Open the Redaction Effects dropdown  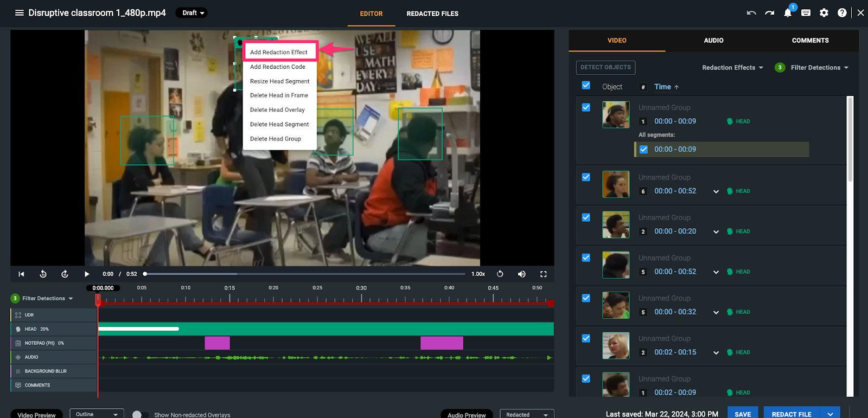tap(732, 68)
